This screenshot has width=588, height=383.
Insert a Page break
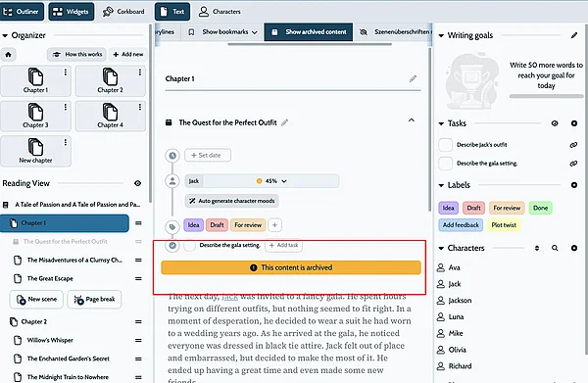click(x=94, y=299)
